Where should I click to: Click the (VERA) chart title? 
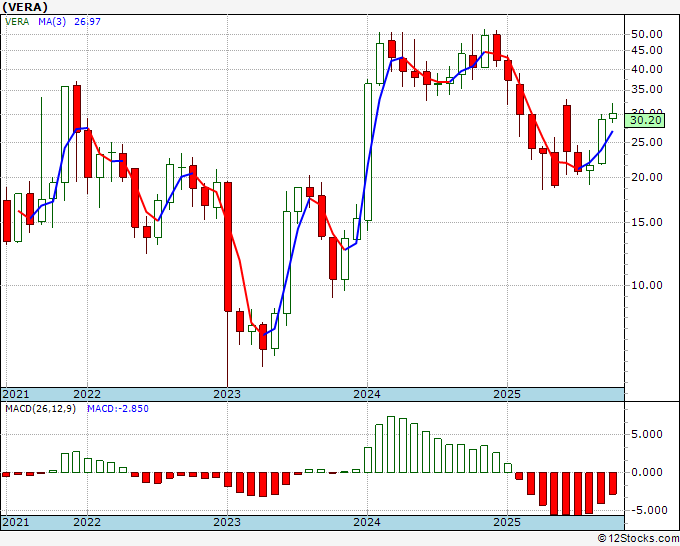[25, 7]
